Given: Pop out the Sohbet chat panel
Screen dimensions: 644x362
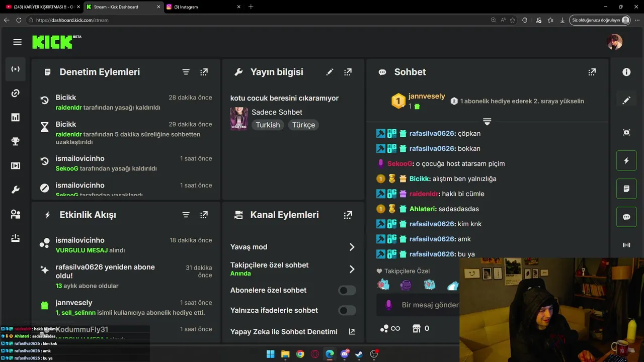Looking at the screenshot, I should click(x=592, y=72).
